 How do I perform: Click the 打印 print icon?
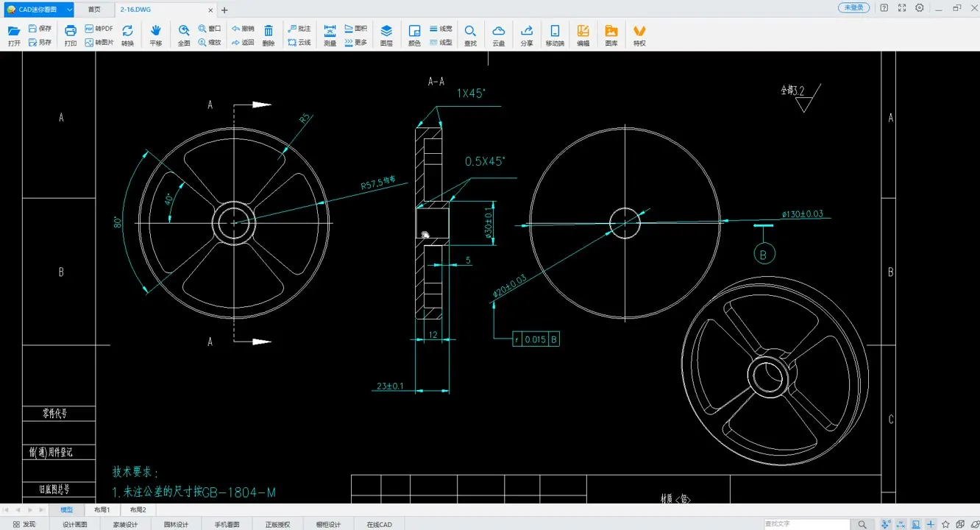(71, 35)
